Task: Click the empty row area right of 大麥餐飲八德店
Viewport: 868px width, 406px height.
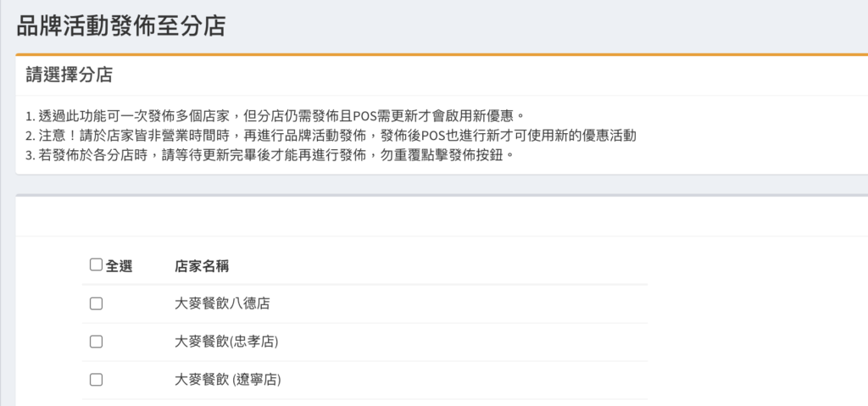Action: 466,303
